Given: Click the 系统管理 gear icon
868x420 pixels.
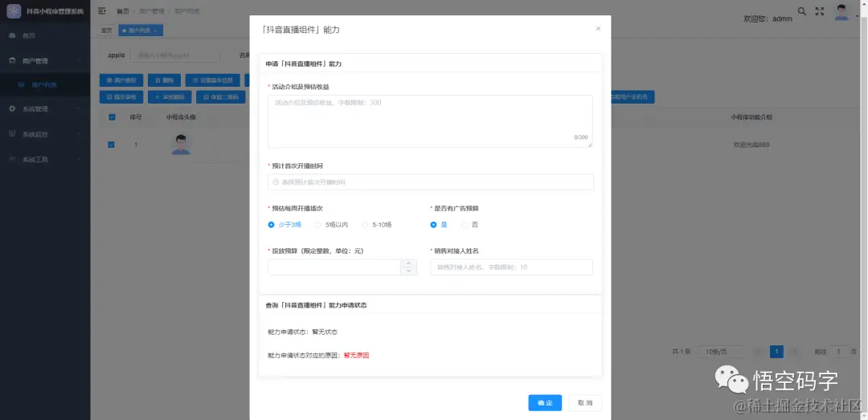Looking at the screenshot, I should coord(12,109).
